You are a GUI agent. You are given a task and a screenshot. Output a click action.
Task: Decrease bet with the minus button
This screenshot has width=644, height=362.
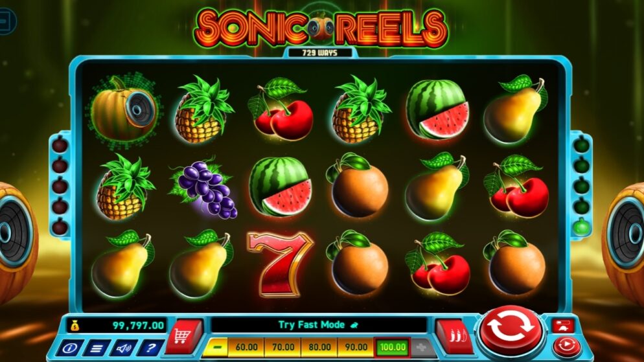pyautogui.click(x=216, y=347)
